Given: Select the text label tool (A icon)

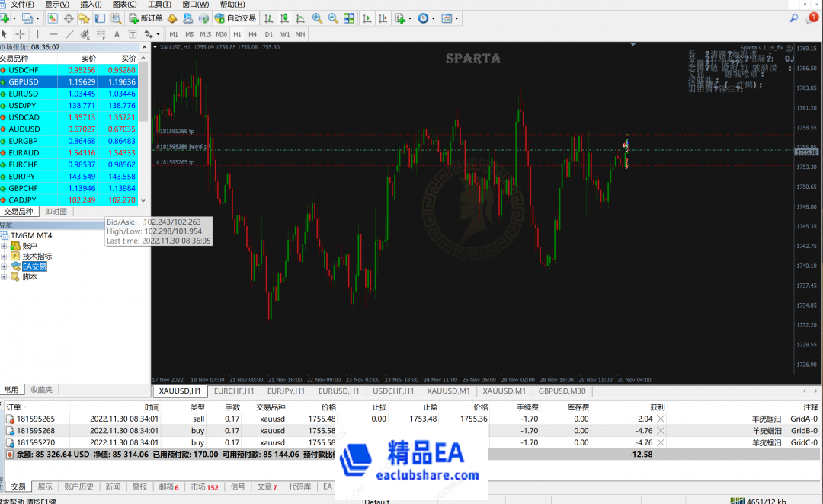Looking at the screenshot, I should tap(117, 33).
